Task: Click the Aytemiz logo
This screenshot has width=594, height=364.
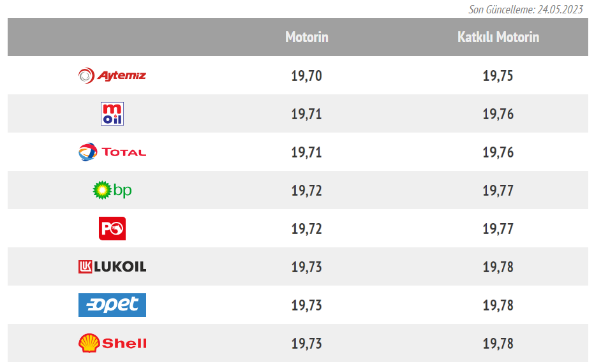Action: pyautogui.click(x=112, y=76)
